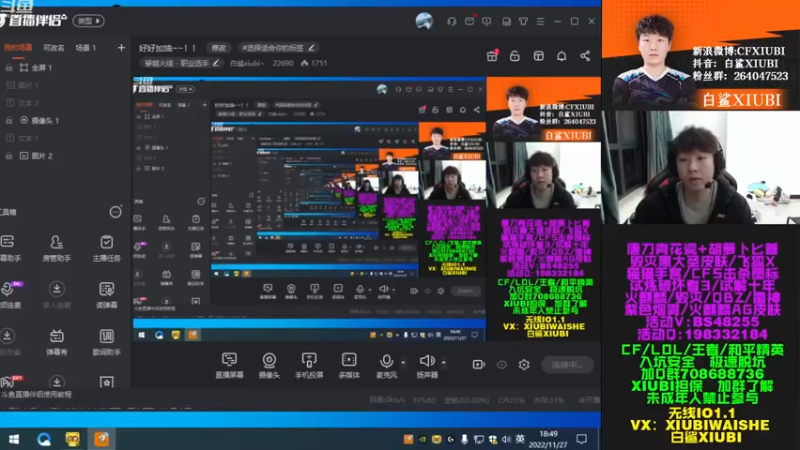The image size is (800, 450).
Task: Click the system tray volume icon
Action: tap(506, 439)
